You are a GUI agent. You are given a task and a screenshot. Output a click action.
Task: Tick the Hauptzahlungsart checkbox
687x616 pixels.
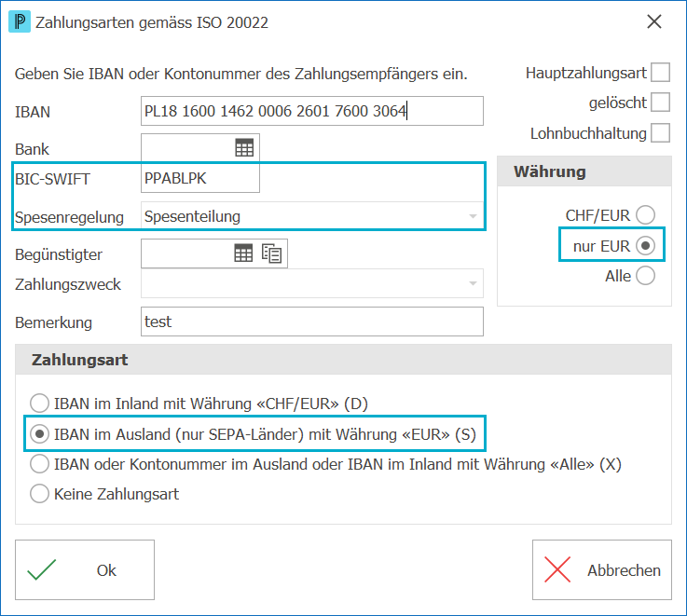click(x=660, y=73)
